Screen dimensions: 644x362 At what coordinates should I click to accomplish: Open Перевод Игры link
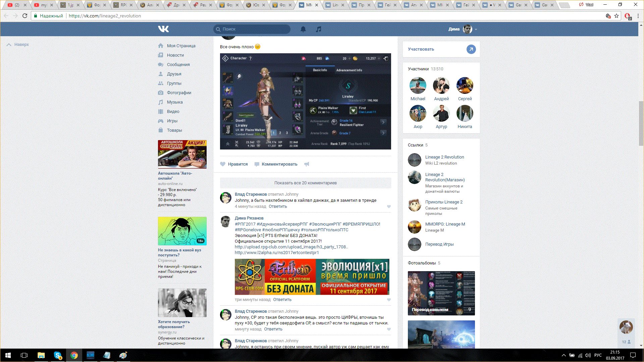tap(439, 244)
